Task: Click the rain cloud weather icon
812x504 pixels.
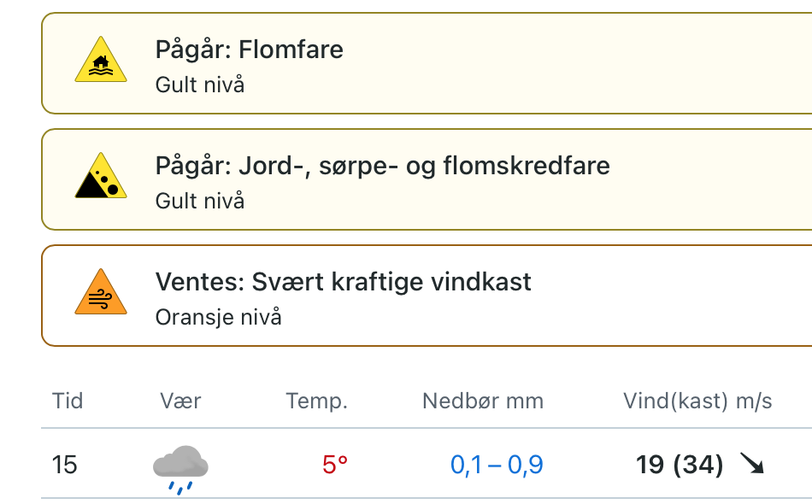Action: pos(180,468)
